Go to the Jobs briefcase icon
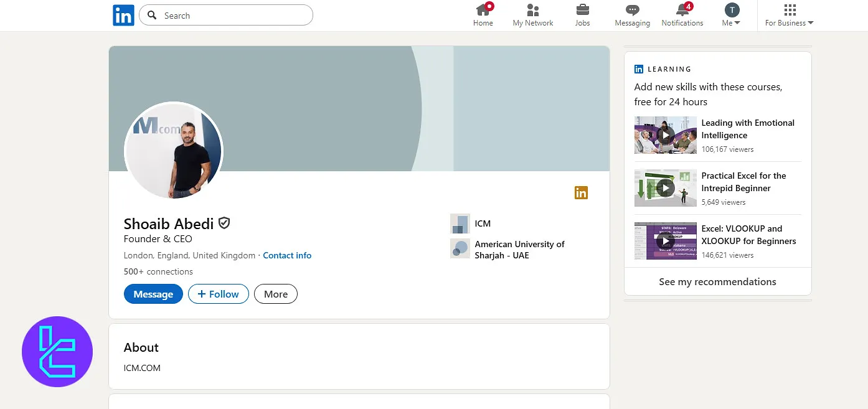868x409 pixels. [582, 10]
